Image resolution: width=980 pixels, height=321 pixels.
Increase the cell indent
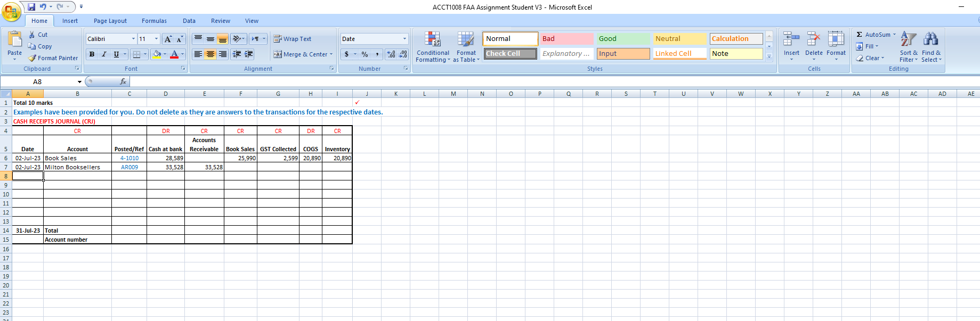[x=249, y=54]
